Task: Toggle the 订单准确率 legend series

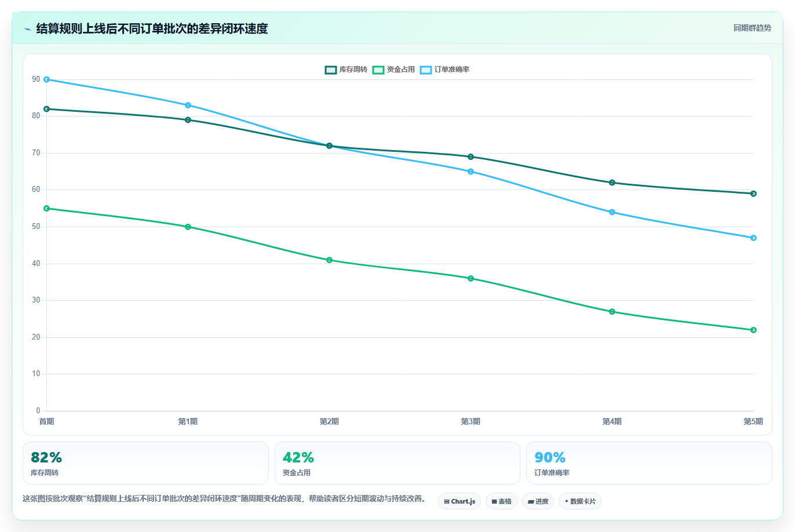Action: 444,70
